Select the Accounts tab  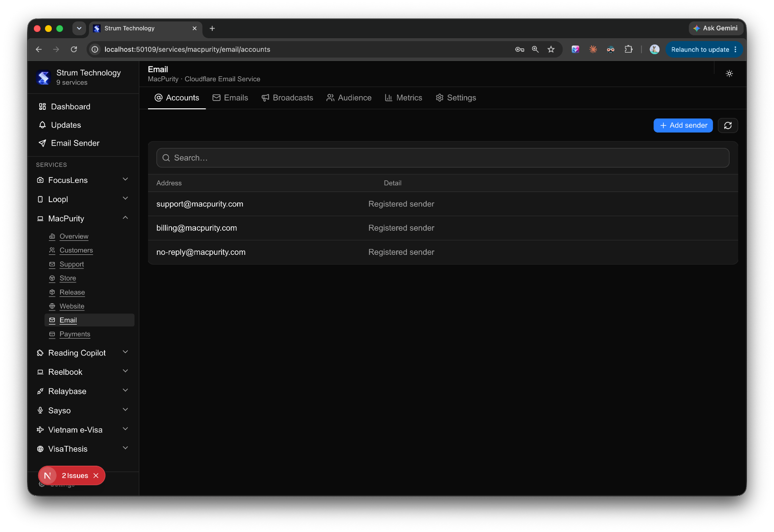[177, 98]
